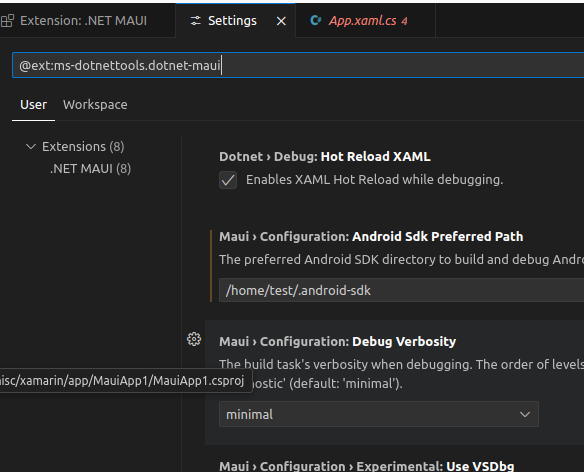Click the extension icon on the .NET MAUI tab
Image resolution: width=584 pixels, height=472 pixels.
(x=7, y=21)
